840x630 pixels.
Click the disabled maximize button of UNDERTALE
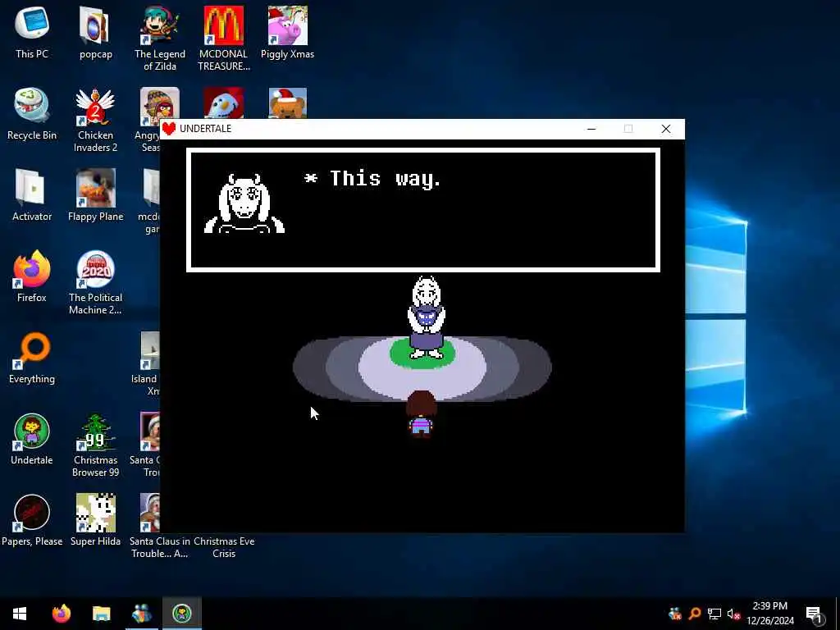[x=628, y=129]
